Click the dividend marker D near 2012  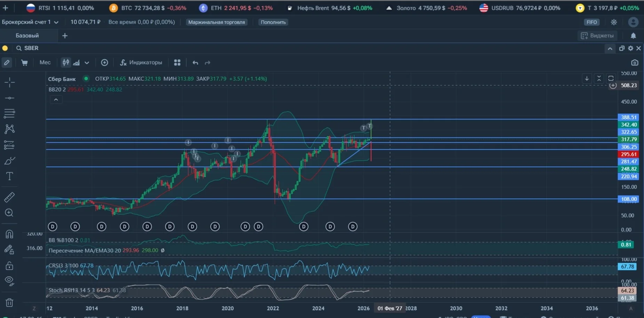[x=53, y=227]
